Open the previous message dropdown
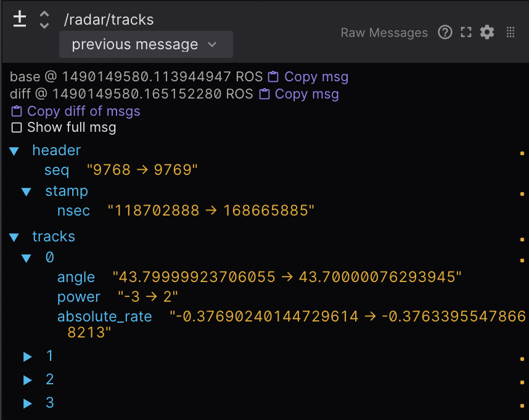Viewport: 529px width, 420px height. click(146, 44)
